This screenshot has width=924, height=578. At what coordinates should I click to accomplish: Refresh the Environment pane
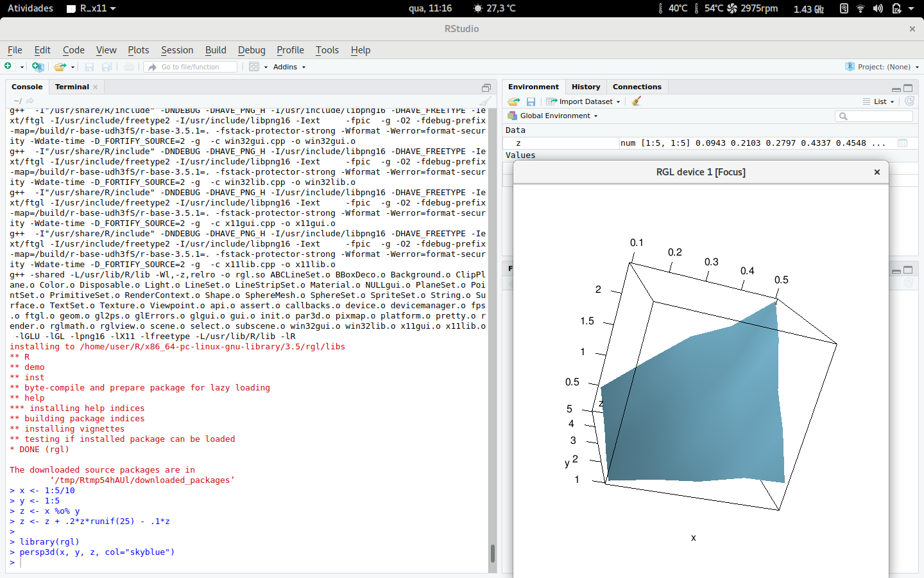click(909, 101)
